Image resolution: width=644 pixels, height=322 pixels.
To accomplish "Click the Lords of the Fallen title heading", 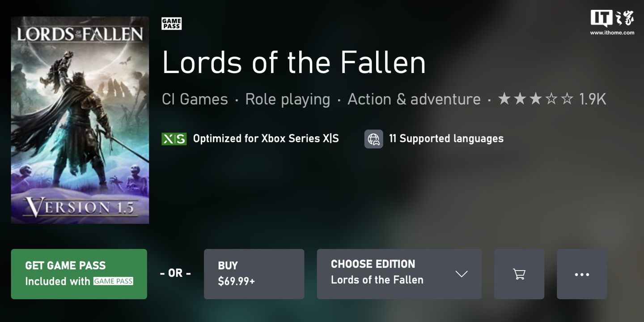I will coord(293,63).
